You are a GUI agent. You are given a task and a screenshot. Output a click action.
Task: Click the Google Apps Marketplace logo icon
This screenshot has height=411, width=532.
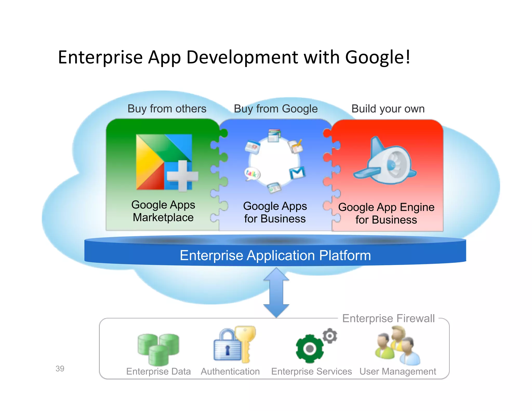click(167, 163)
